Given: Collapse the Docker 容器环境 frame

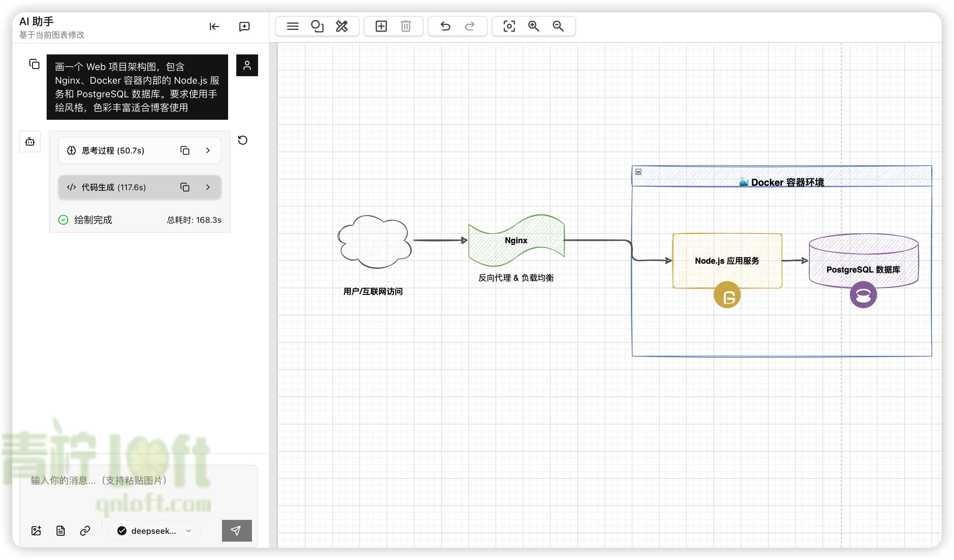Looking at the screenshot, I should pyautogui.click(x=639, y=171).
